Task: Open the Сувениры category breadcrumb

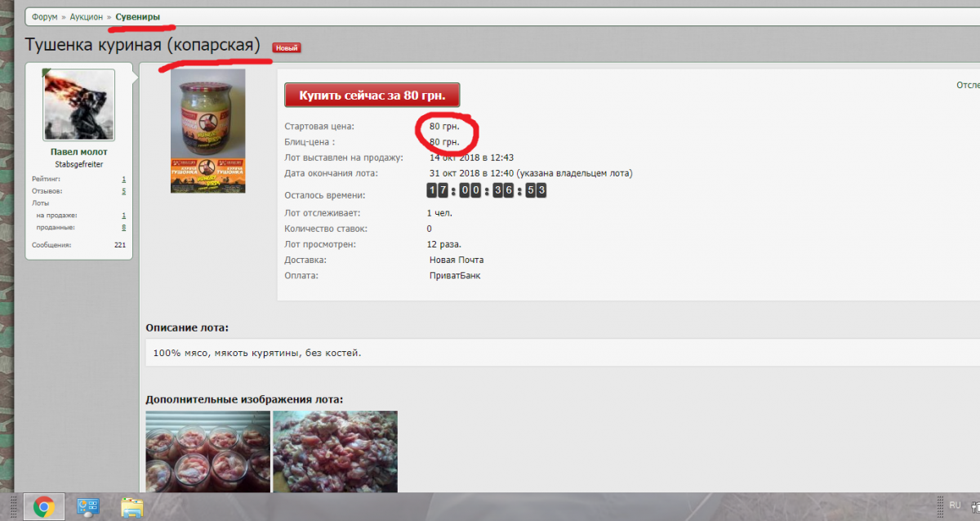Action: tap(138, 17)
